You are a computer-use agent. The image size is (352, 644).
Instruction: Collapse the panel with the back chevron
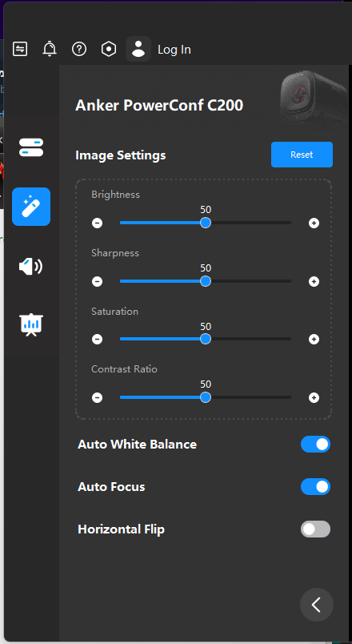point(317,605)
